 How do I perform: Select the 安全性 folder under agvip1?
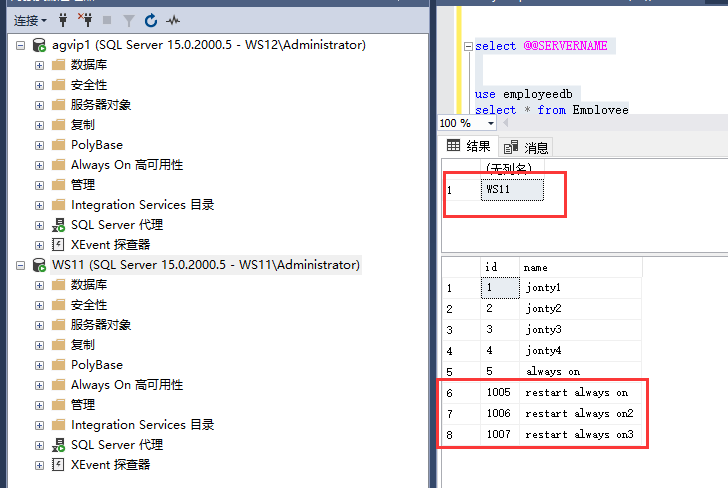point(88,85)
